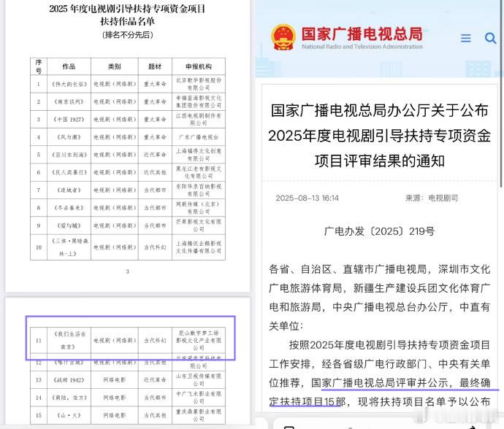This screenshot has height=429, width=504.
Task: Click the source label 来源：电视剧司
Action: pyautogui.click(x=432, y=198)
